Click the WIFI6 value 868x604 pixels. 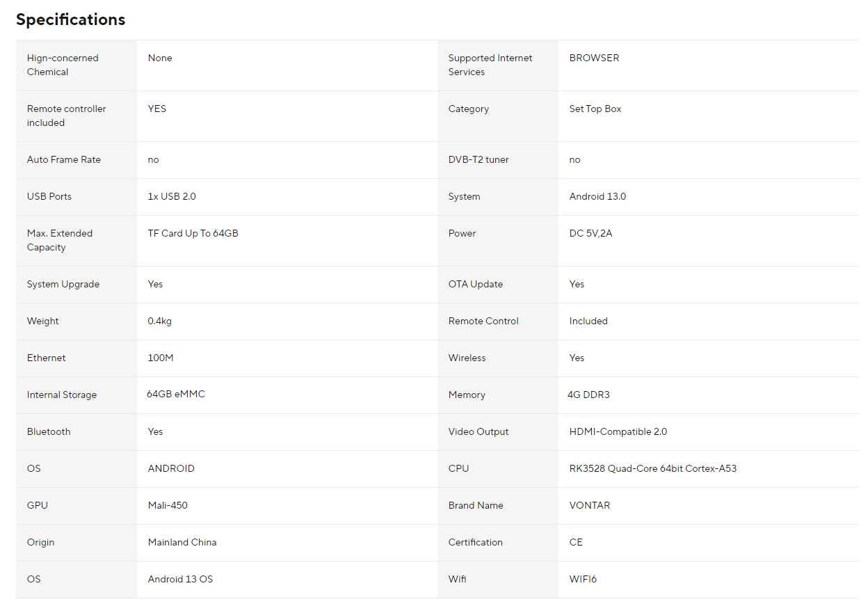(x=583, y=579)
